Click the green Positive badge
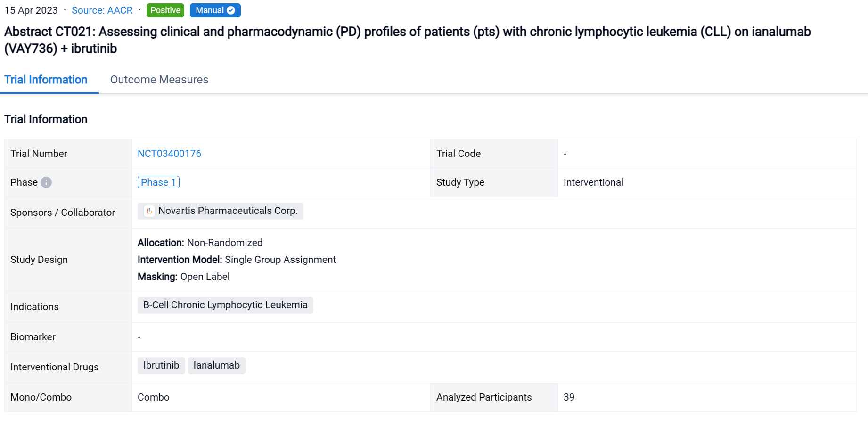The image size is (868, 426). pos(165,10)
